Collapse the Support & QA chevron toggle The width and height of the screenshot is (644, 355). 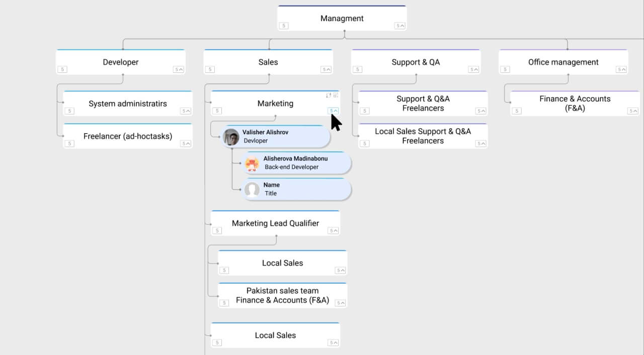pyautogui.click(x=473, y=69)
